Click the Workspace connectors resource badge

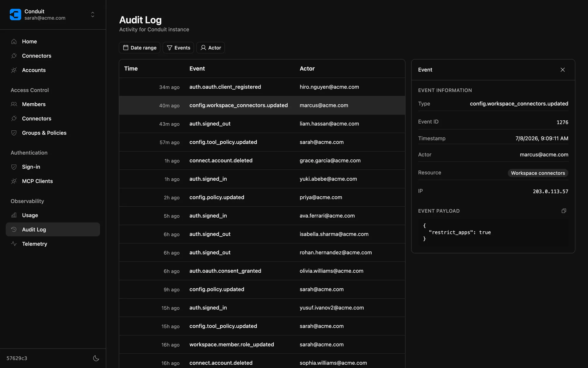(x=538, y=173)
